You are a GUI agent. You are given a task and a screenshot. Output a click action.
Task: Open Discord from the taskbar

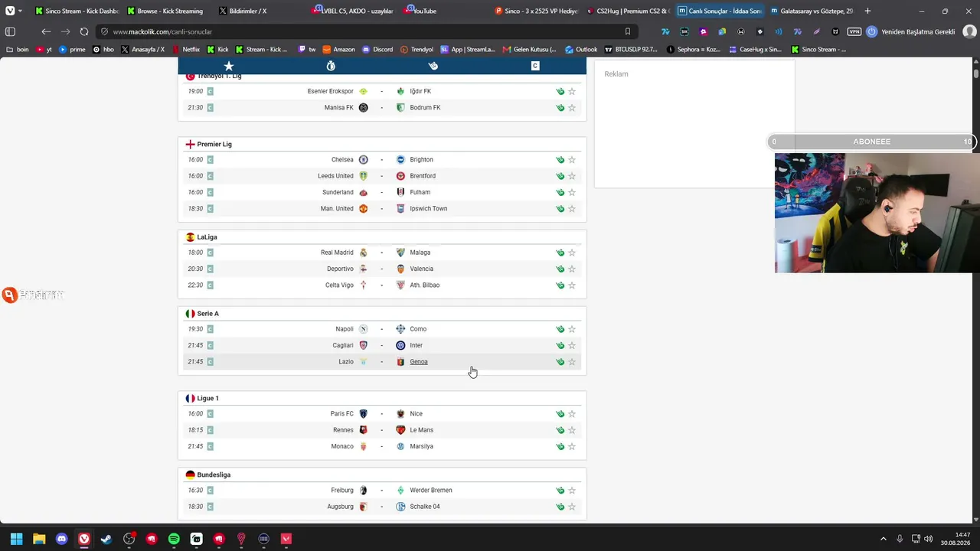61,539
